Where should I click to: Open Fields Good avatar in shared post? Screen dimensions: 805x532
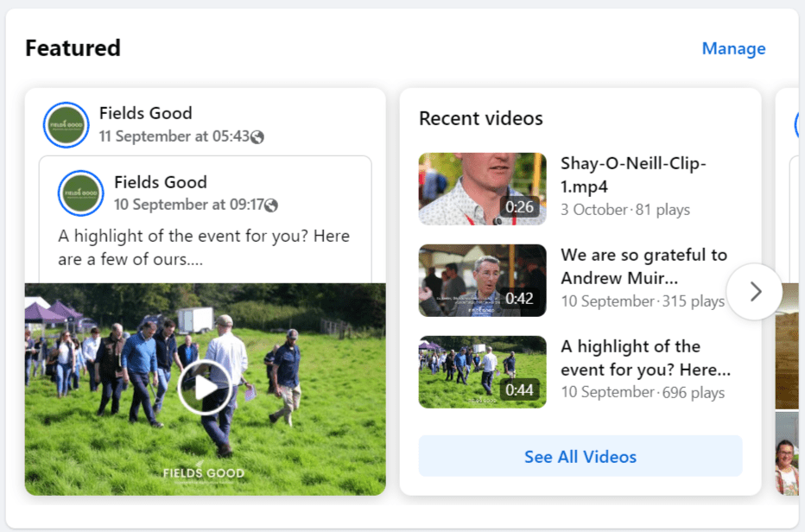tap(80, 193)
